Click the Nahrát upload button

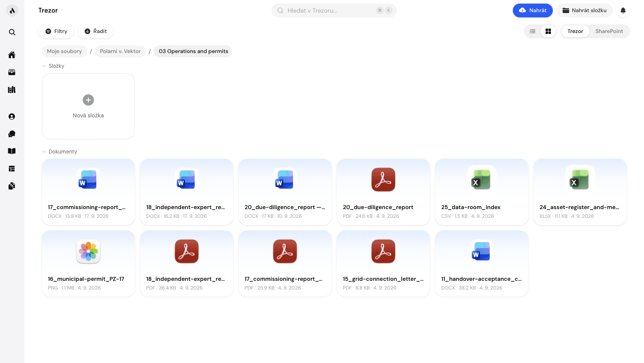[533, 10]
